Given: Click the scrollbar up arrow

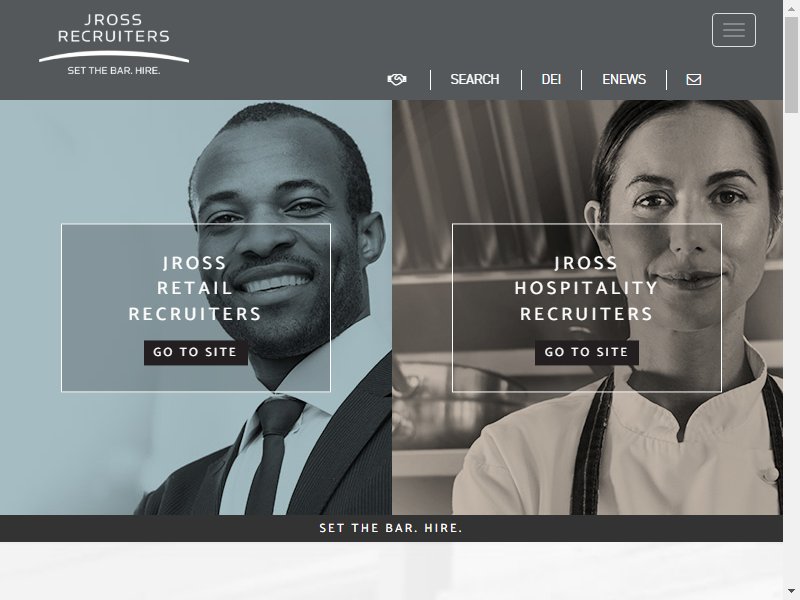Looking at the screenshot, I should (x=791, y=9).
